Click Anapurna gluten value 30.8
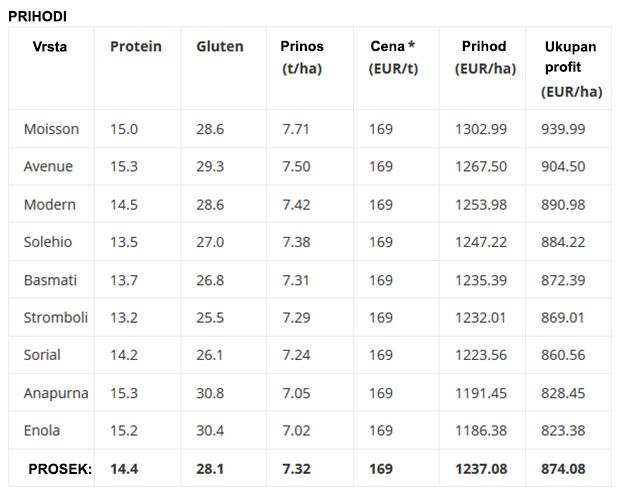Image resolution: width=620 pixels, height=496 pixels. pyautogui.click(x=210, y=394)
